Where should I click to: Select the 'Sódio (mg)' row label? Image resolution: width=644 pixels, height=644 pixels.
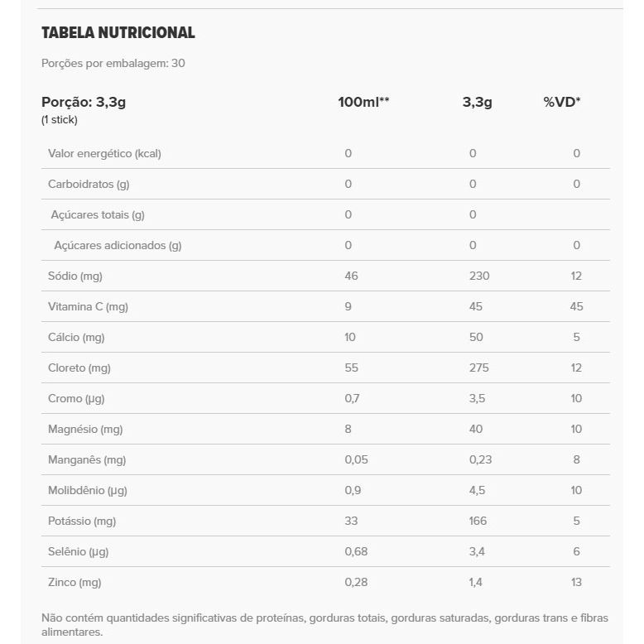[75, 276]
